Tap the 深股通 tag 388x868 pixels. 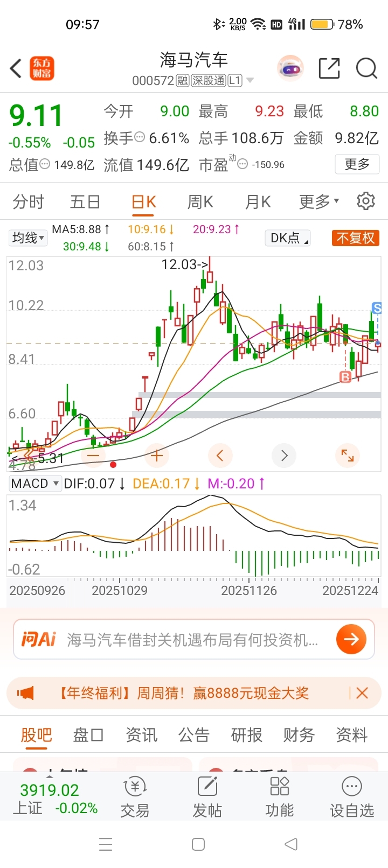pyautogui.click(x=209, y=81)
